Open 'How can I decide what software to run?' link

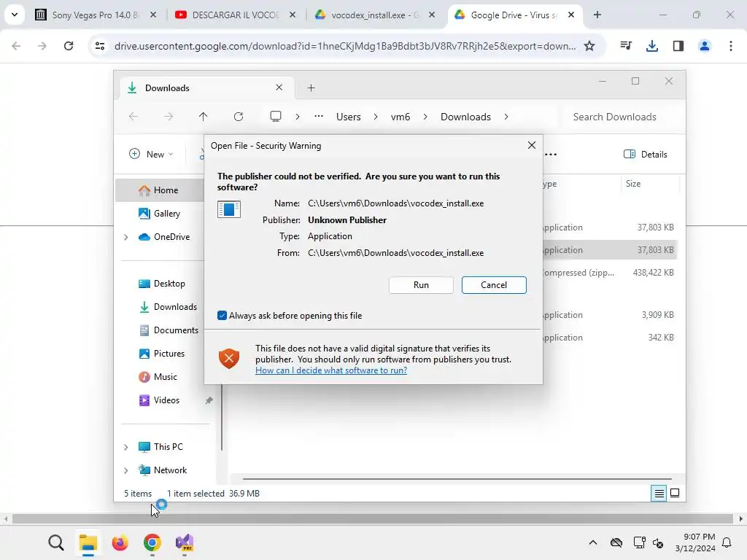pos(331,370)
